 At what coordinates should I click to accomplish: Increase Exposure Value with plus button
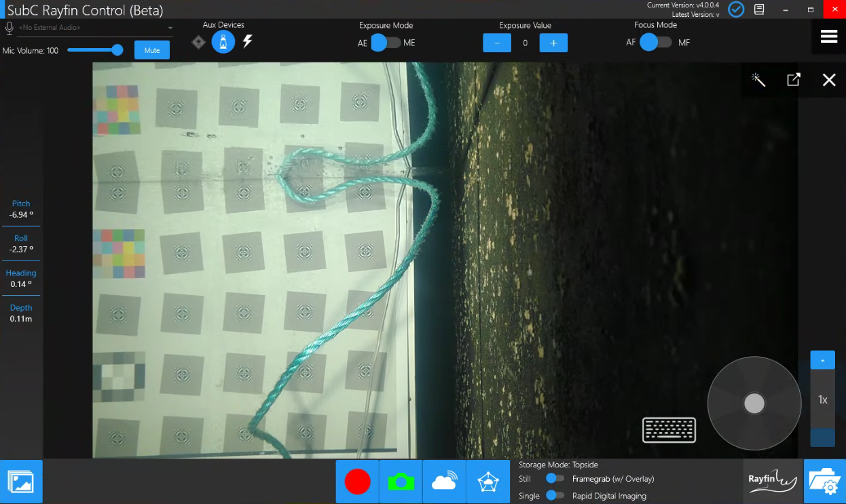point(553,43)
